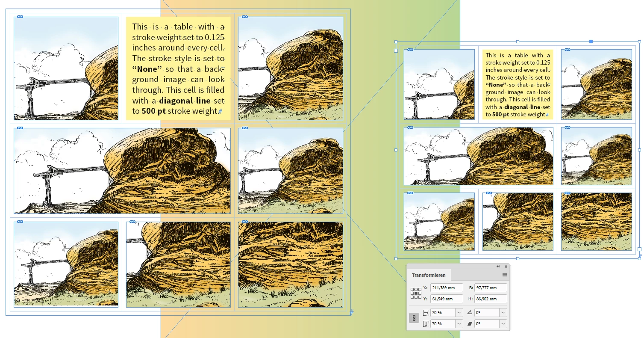Click the rotation angle field
This screenshot has width=644, height=338.
pyautogui.click(x=487, y=313)
